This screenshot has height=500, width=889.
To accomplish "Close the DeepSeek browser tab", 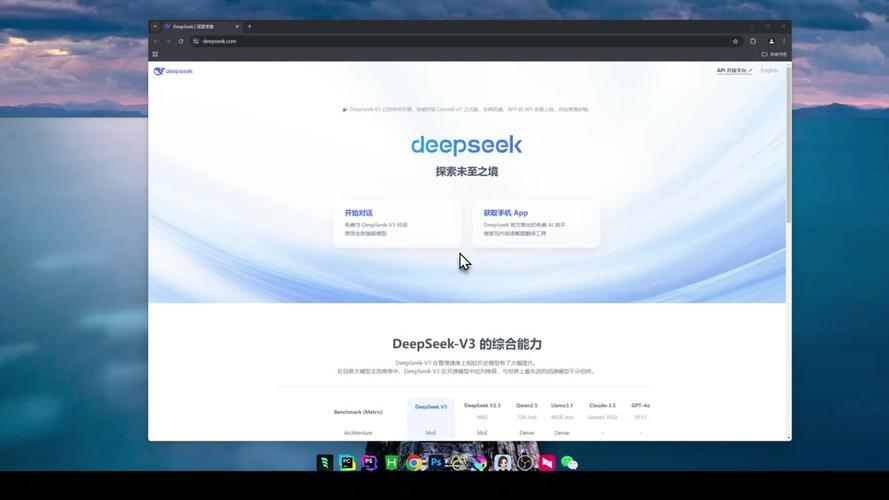I will pos(237,27).
